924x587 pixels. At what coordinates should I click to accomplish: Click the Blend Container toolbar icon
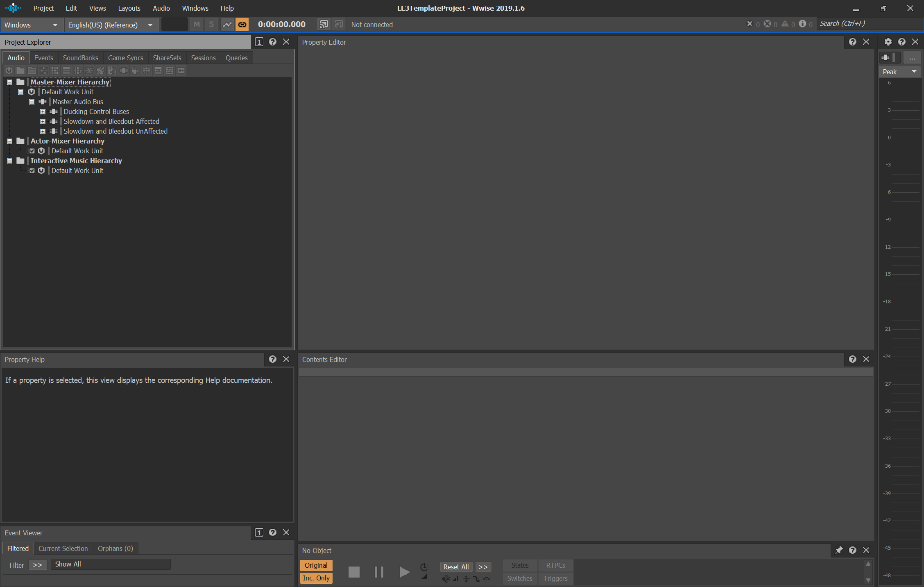coord(78,71)
